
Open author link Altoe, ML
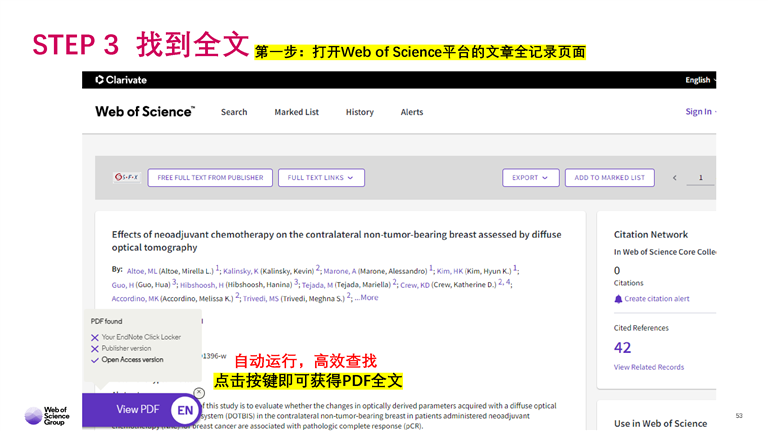(x=142, y=271)
